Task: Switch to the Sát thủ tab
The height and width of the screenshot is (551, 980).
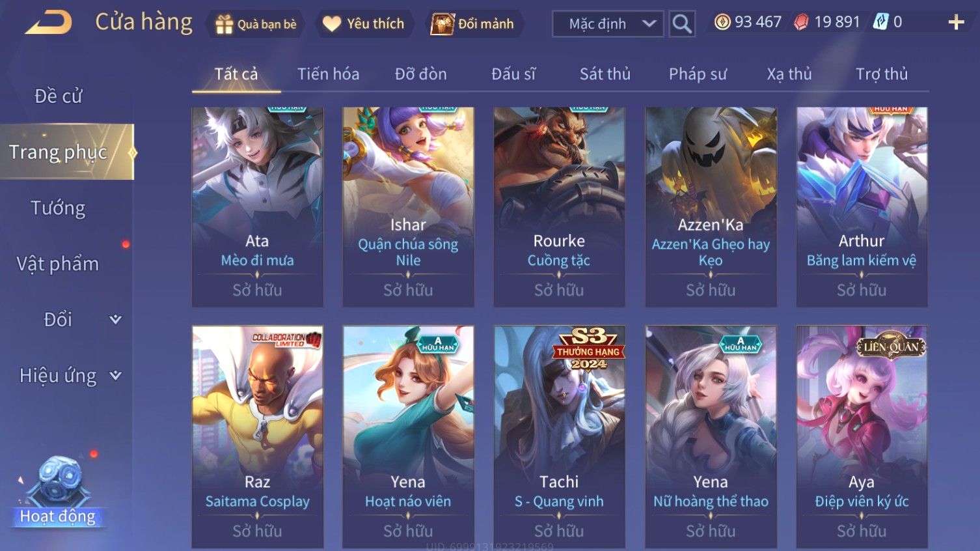Action: (605, 74)
